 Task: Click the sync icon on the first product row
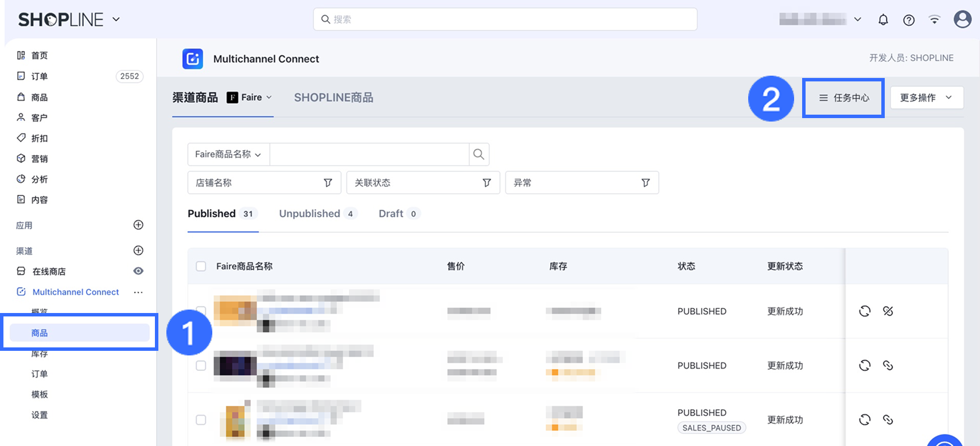coord(865,311)
